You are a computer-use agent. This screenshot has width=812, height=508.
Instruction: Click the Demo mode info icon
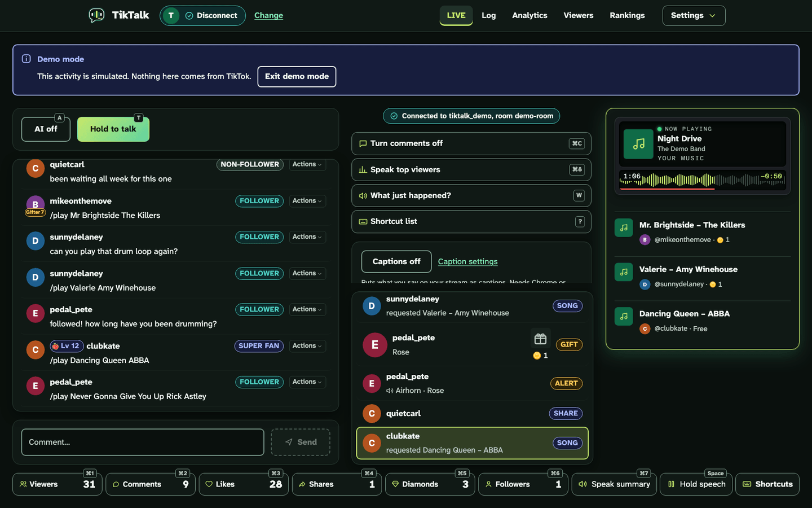click(x=26, y=59)
